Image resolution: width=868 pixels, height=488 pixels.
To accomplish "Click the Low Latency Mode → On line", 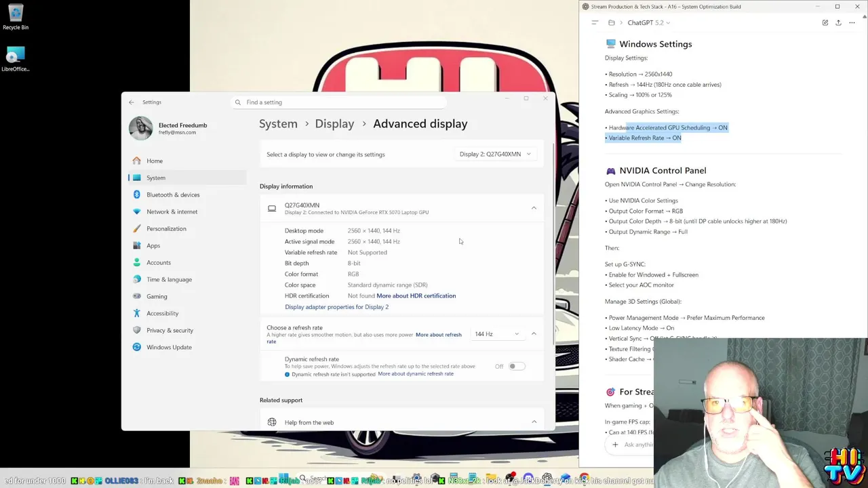I will pyautogui.click(x=642, y=328).
